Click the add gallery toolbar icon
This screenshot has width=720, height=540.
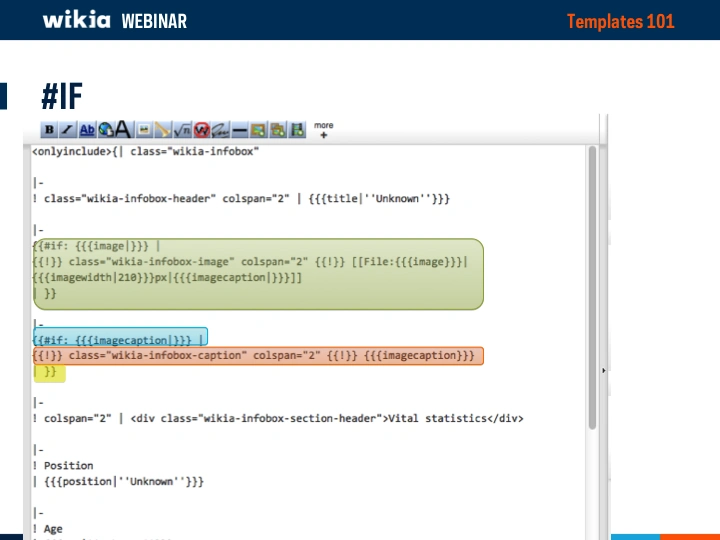click(278, 130)
